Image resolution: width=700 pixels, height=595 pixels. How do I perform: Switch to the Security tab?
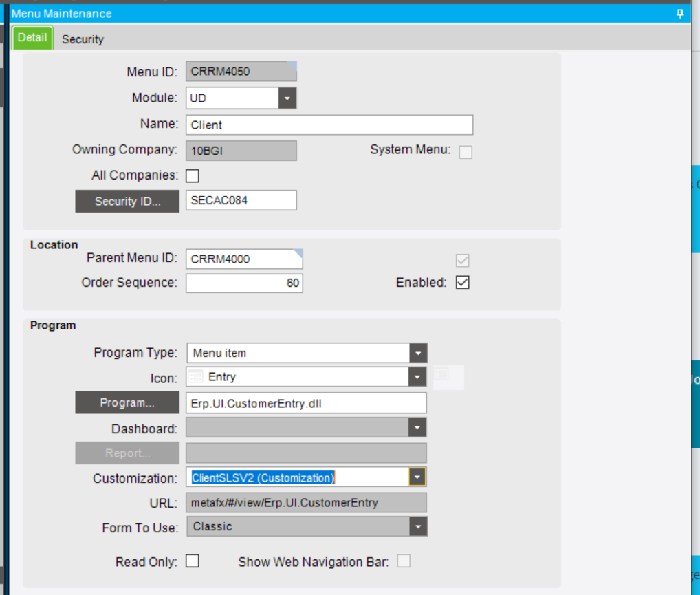[x=83, y=39]
